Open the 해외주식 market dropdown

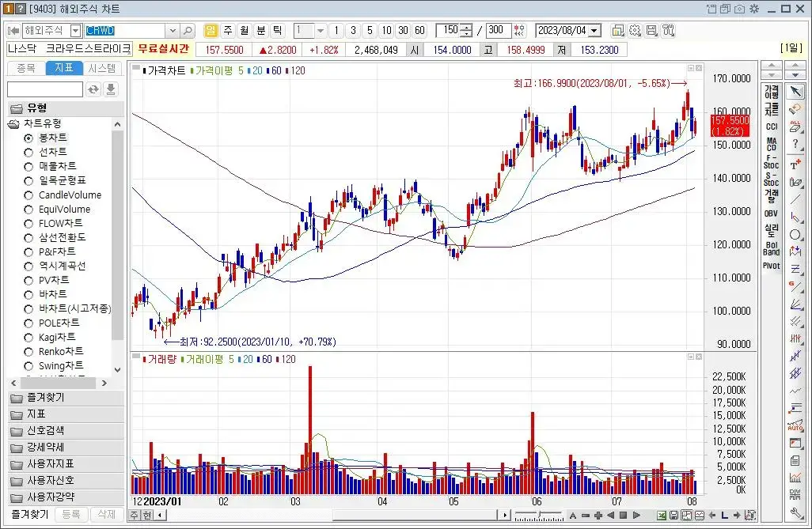pos(76,31)
